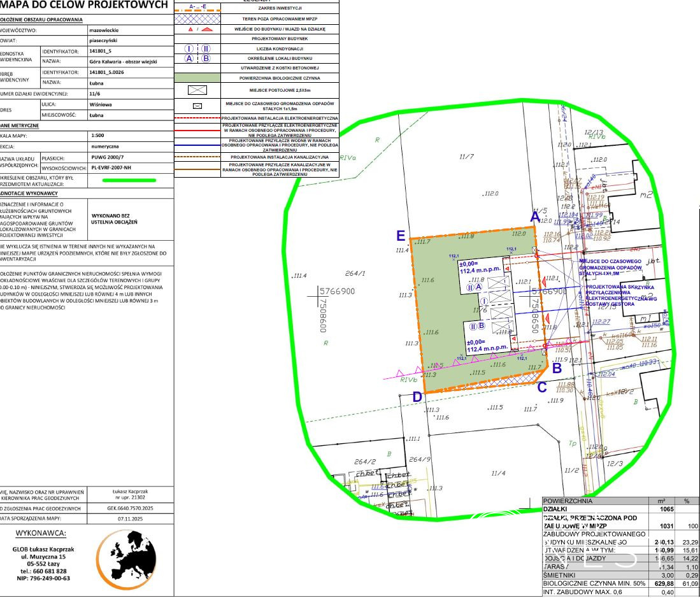700x598 pixels.
Task: Click corner point label E on the map
Action: click(x=401, y=236)
